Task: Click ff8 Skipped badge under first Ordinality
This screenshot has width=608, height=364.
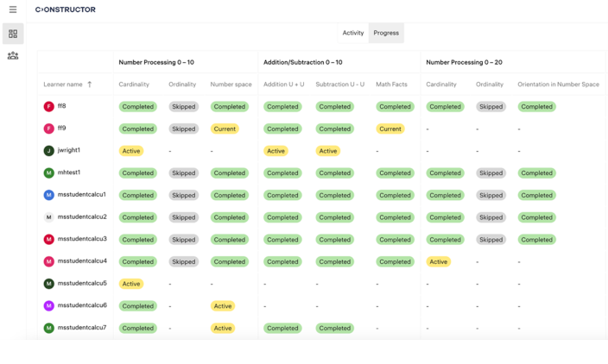Action: click(183, 106)
